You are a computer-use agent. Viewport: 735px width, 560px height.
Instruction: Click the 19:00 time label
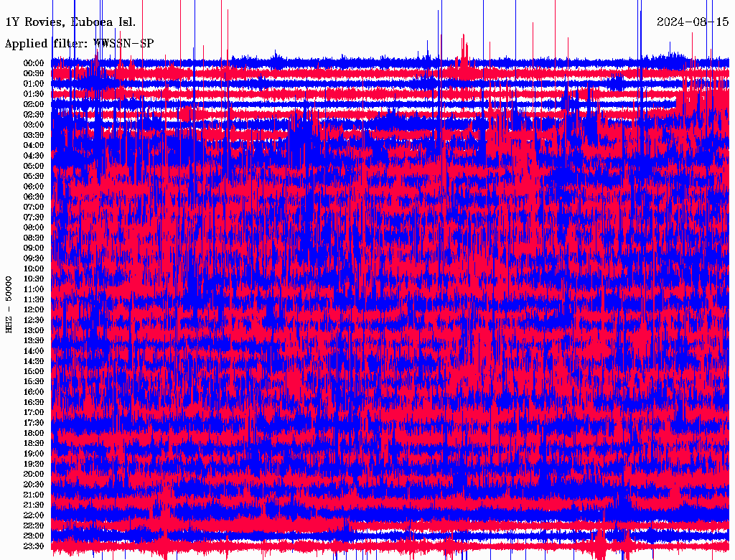[x=34, y=454]
